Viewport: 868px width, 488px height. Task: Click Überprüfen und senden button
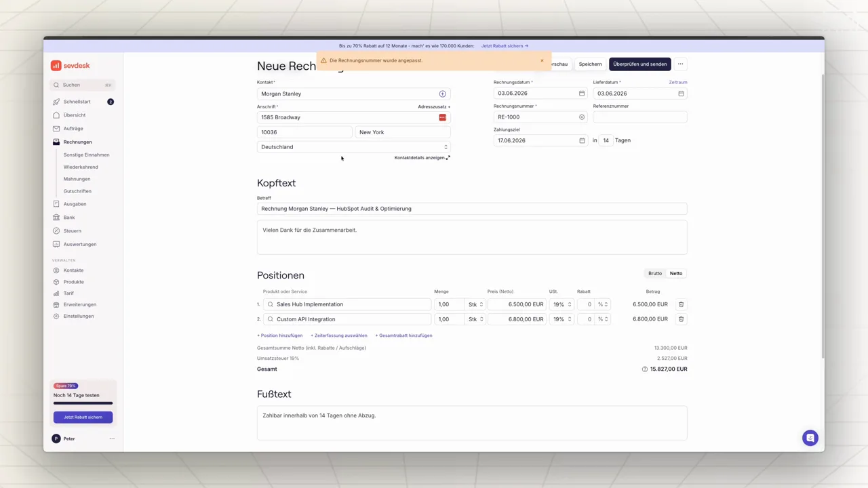(640, 64)
